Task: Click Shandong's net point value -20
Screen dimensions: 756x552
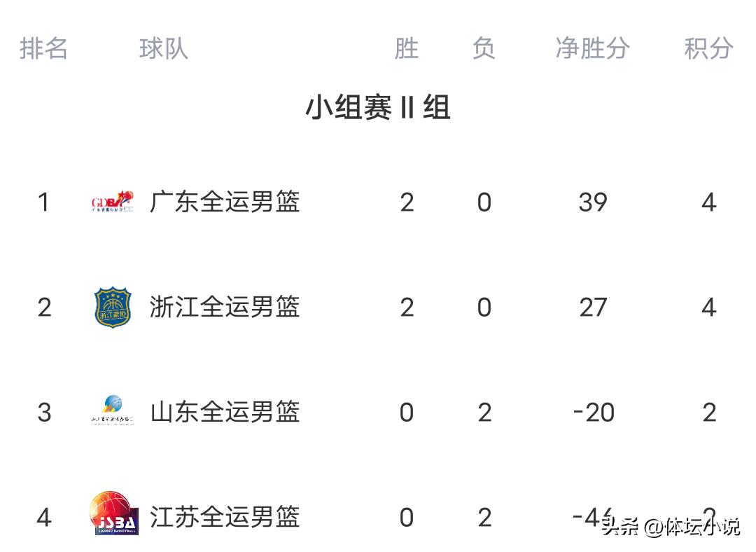Action: [593, 412]
